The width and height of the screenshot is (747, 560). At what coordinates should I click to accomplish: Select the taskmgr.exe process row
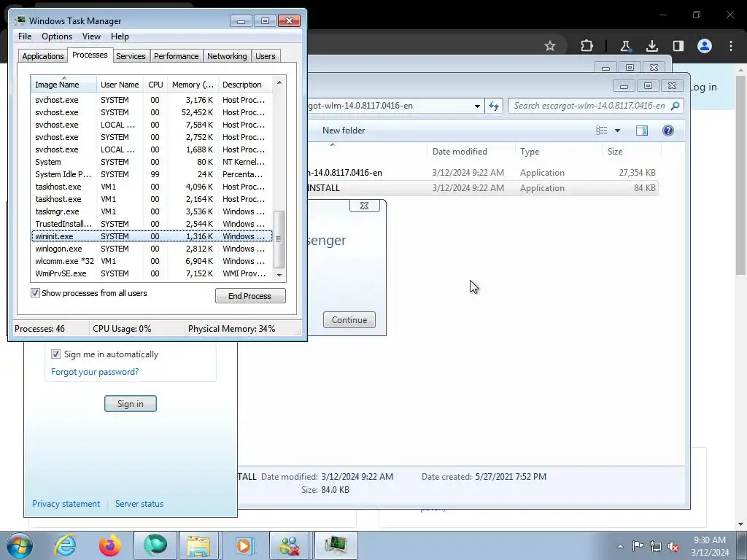click(x=152, y=211)
